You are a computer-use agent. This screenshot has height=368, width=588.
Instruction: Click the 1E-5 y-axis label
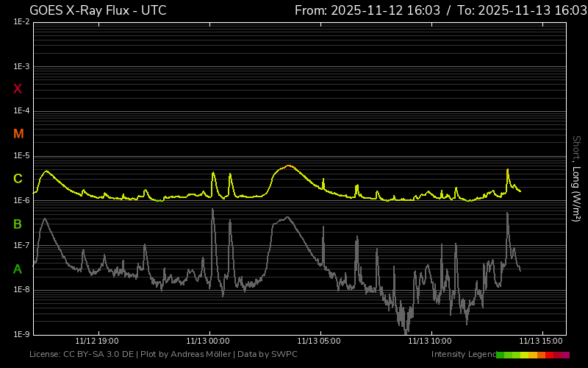pyautogui.click(x=21, y=156)
